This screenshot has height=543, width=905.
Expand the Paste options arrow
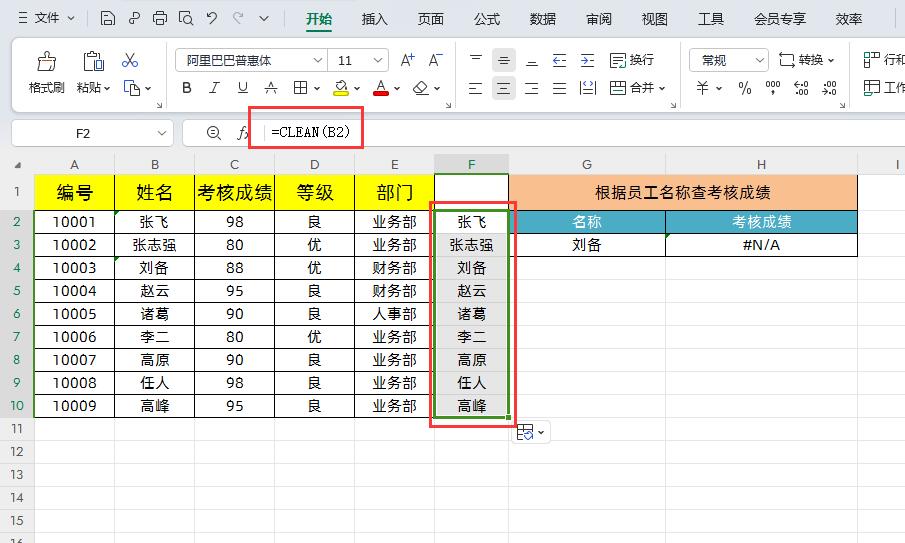(107, 88)
